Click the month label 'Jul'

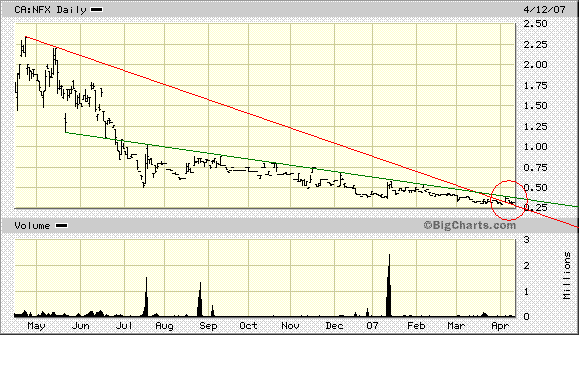[x=124, y=326]
